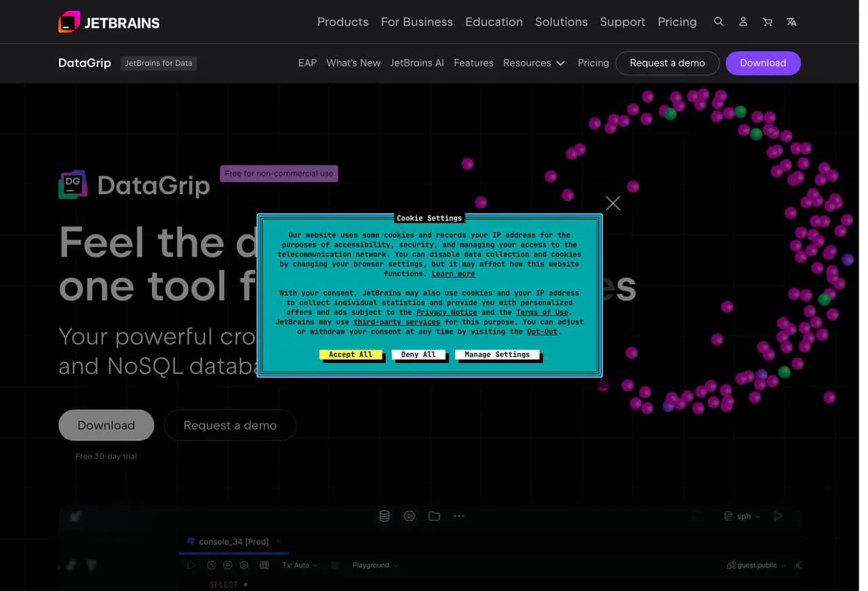Click the DataGrip product name in sub-navigation

tap(85, 63)
